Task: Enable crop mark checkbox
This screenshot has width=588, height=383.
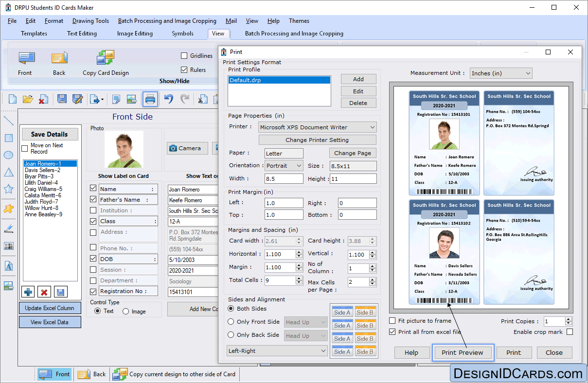Action: (x=570, y=332)
